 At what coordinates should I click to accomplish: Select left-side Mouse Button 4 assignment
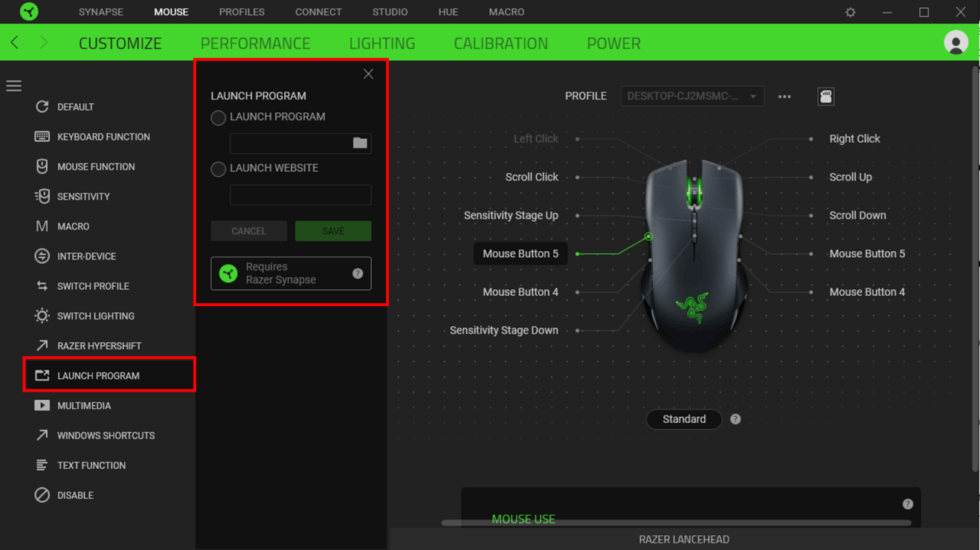click(520, 292)
